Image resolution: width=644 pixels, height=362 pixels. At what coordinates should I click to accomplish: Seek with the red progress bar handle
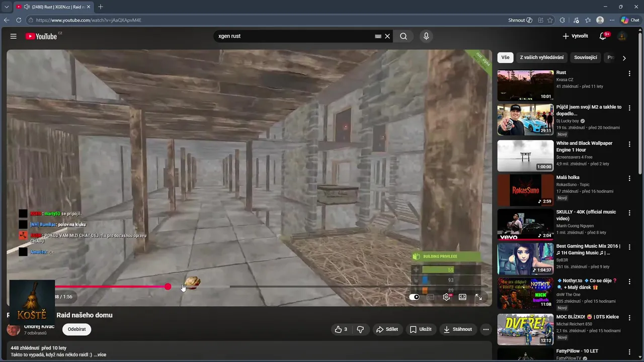coord(168,287)
